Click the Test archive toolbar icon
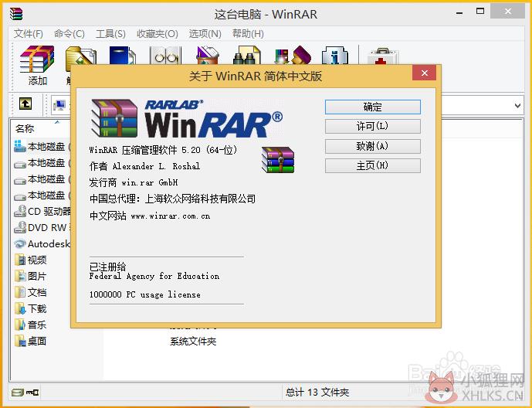Screen dimensions: 532x408 [x=123, y=55]
